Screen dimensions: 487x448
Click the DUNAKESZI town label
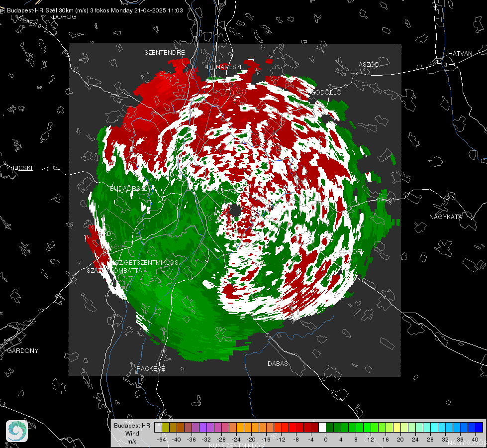point(224,67)
